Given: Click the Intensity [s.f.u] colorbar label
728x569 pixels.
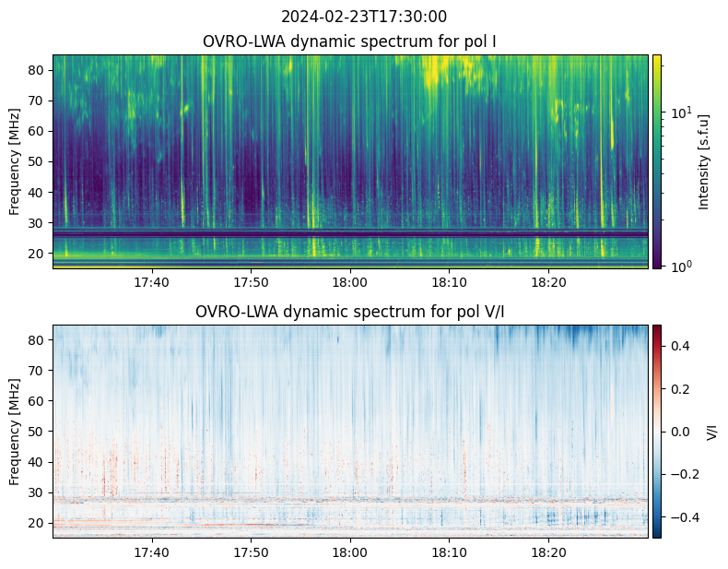Looking at the screenshot, I should point(705,161).
